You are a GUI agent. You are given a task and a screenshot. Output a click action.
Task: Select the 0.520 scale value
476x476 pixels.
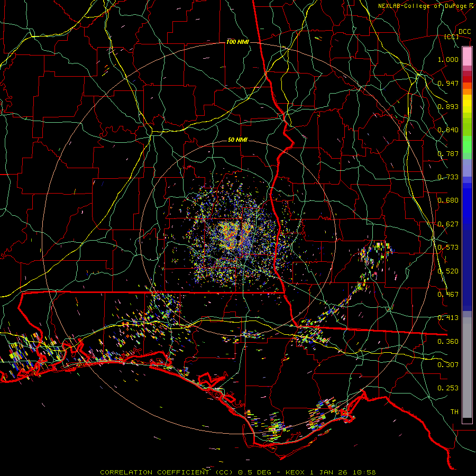448,271
